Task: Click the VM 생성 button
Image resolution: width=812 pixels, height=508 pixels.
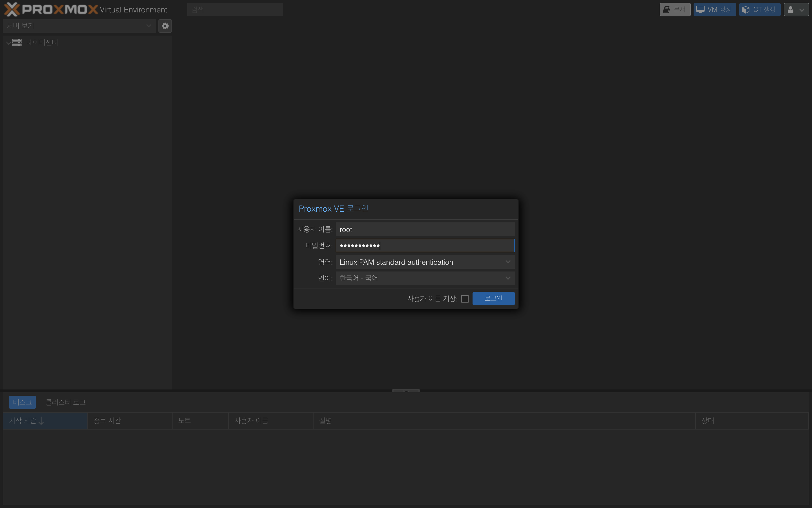Action: click(x=714, y=10)
